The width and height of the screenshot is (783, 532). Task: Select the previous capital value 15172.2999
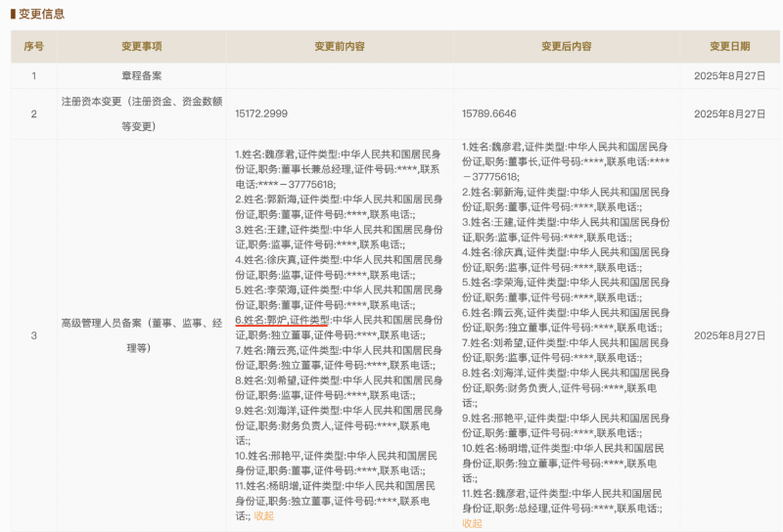tap(261, 113)
